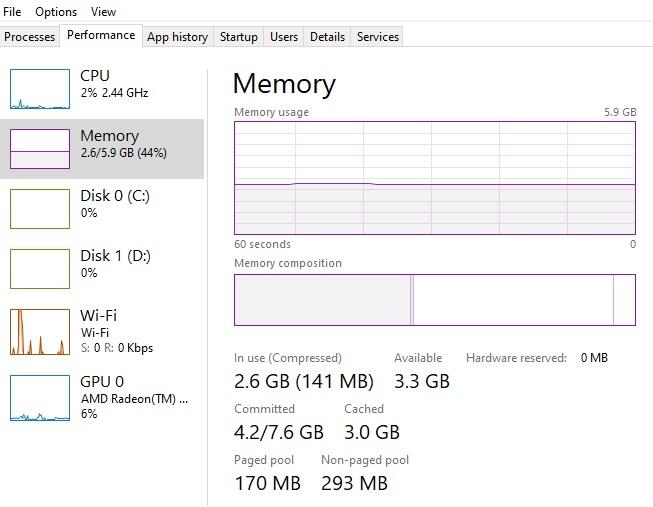The width and height of the screenshot is (653, 507).
Task: Go to the Startup tab
Action: tap(239, 37)
